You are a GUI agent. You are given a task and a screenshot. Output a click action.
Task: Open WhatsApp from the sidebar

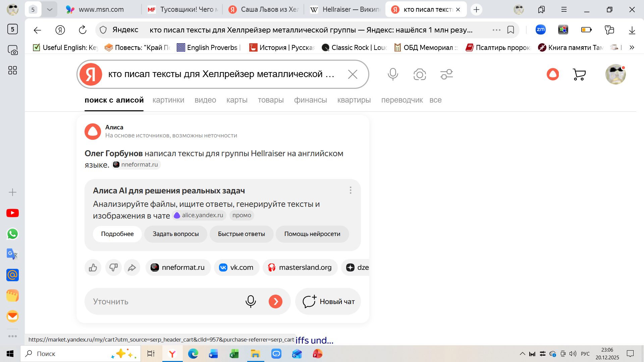tap(12, 234)
